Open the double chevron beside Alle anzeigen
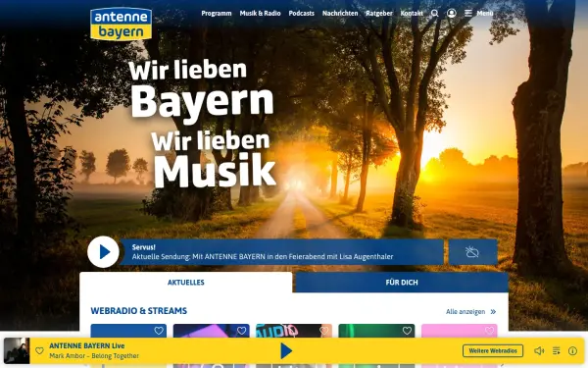588x368 pixels. (493, 312)
